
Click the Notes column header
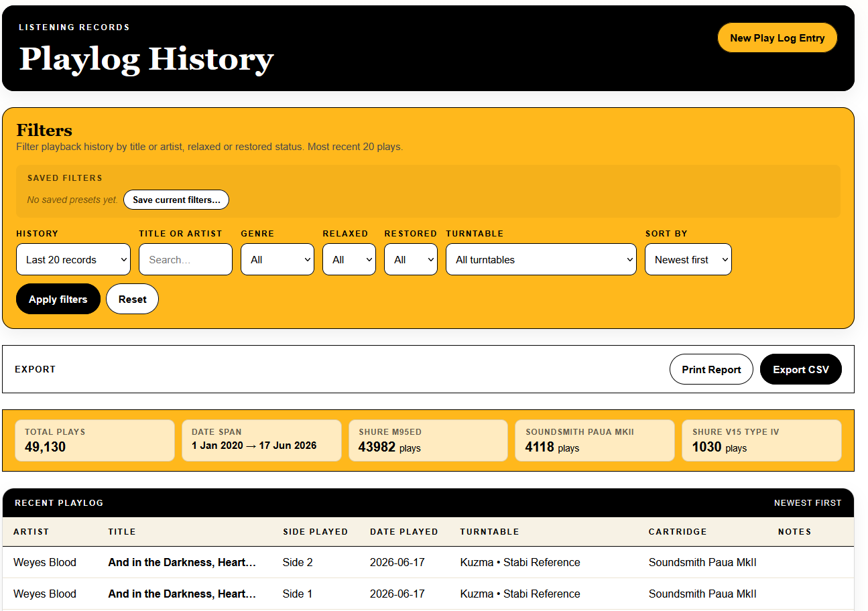click(795, 531)
